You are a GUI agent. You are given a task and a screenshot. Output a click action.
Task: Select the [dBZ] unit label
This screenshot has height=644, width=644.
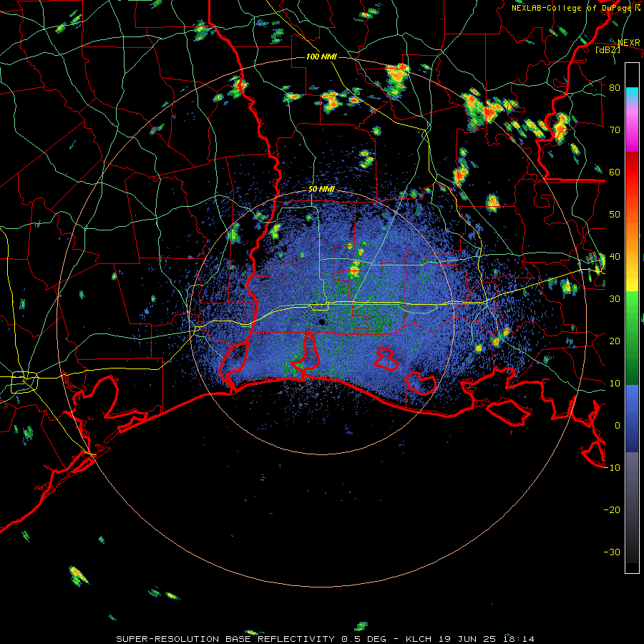(x=608, y=49)
